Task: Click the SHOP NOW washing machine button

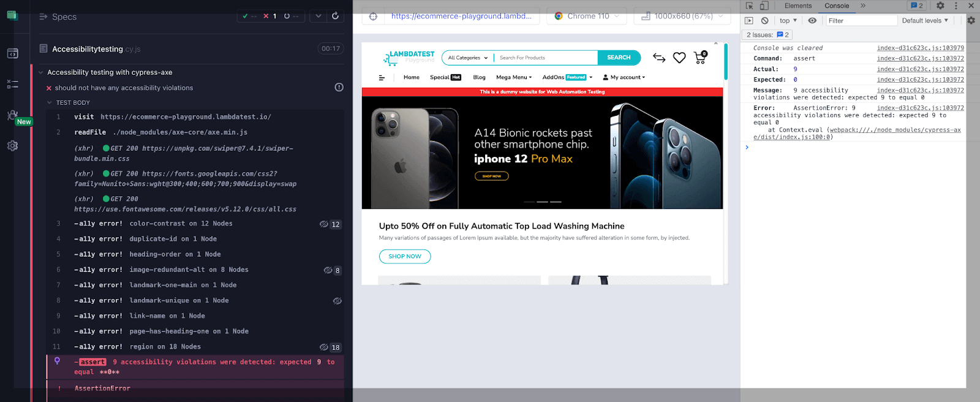Action: (x=405, y=256)
